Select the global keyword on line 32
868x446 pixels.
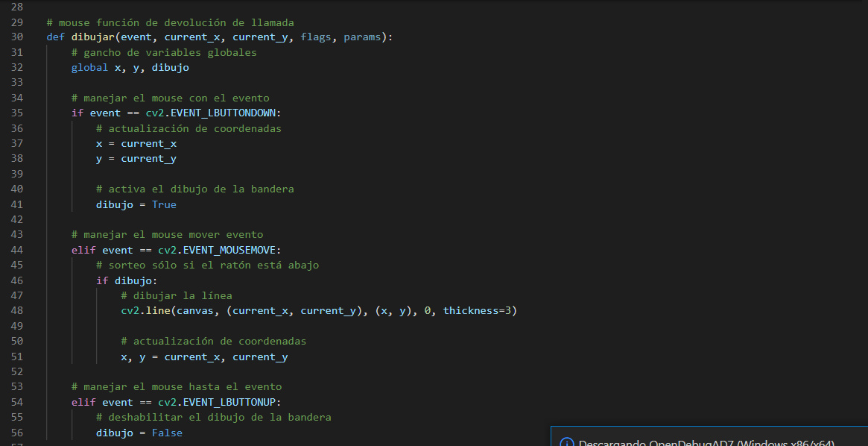(x=89, y=67)
